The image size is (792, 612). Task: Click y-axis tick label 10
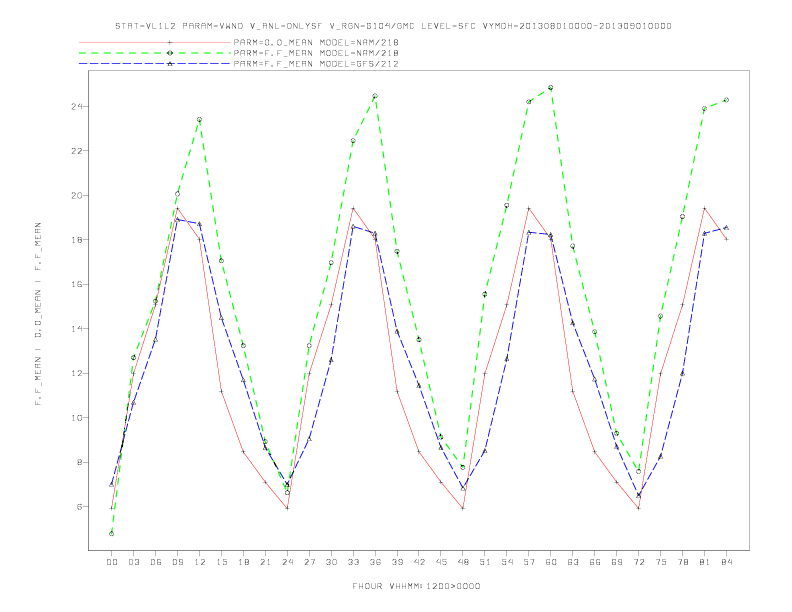point(77,418)
